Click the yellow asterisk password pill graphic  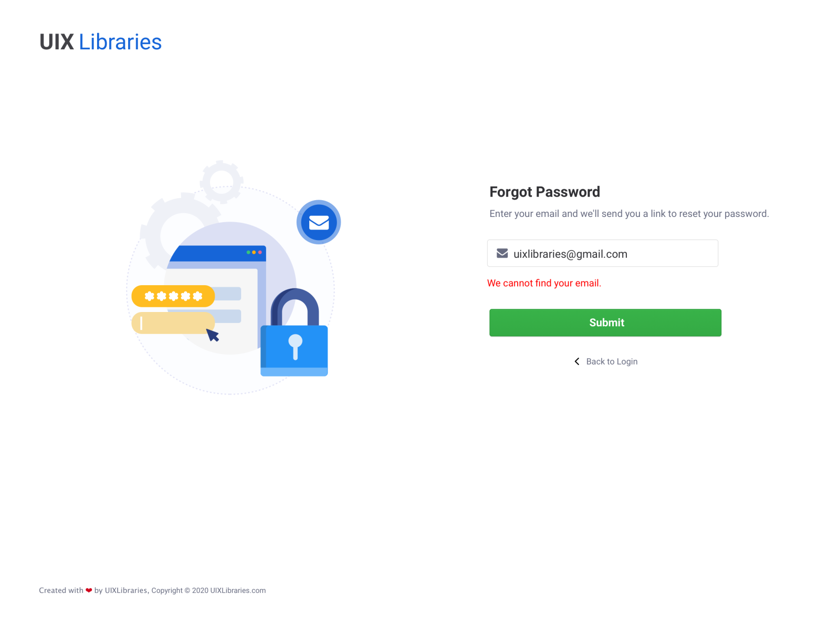coord(173,296)
